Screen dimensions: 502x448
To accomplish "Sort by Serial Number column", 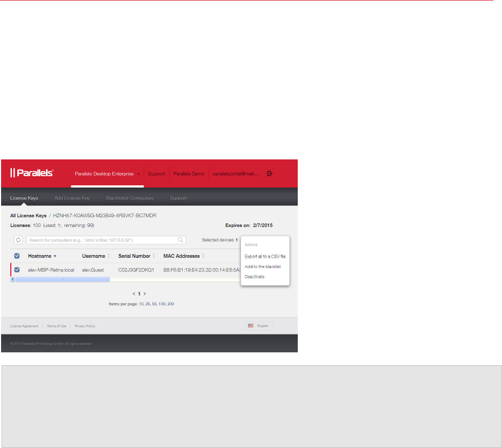I will [137, 256].
